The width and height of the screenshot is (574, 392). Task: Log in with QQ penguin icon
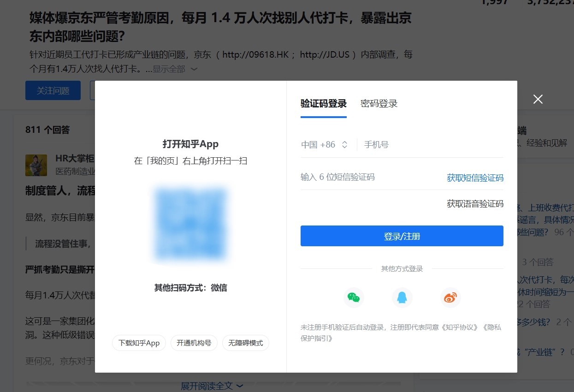coord(402,297)
